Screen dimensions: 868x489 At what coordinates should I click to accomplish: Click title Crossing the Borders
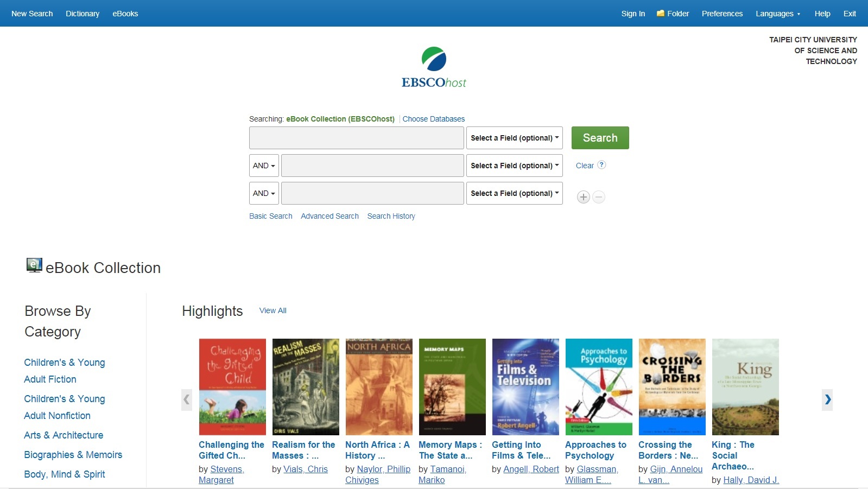tap(668, 450)
